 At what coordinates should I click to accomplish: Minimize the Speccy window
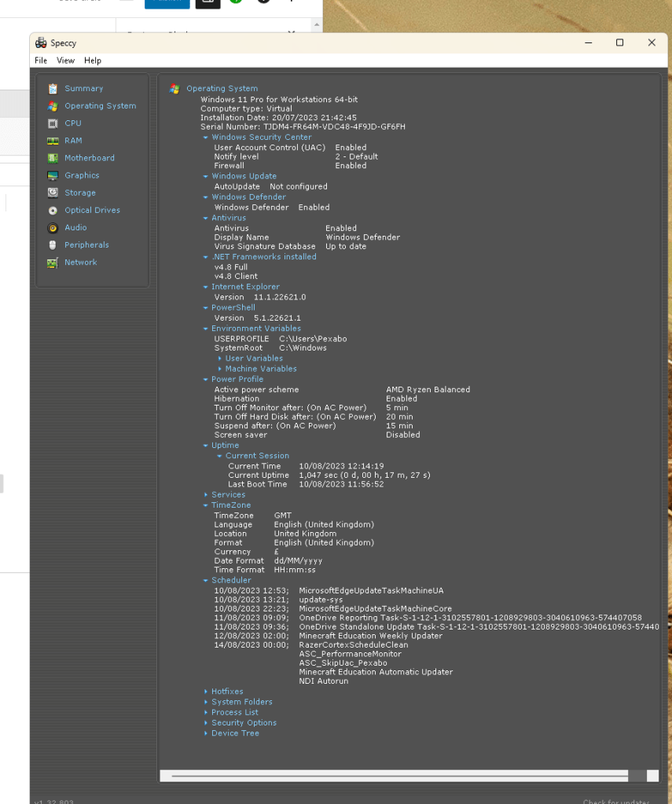click(589, 42)
